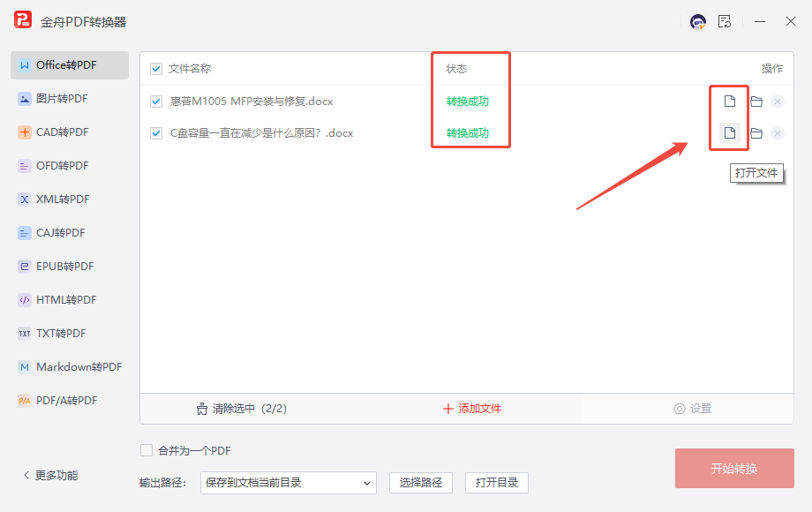The image size is (812, 512).
Task: Minimize the 金舟PDF转换器 window
Action: [760, 22]
